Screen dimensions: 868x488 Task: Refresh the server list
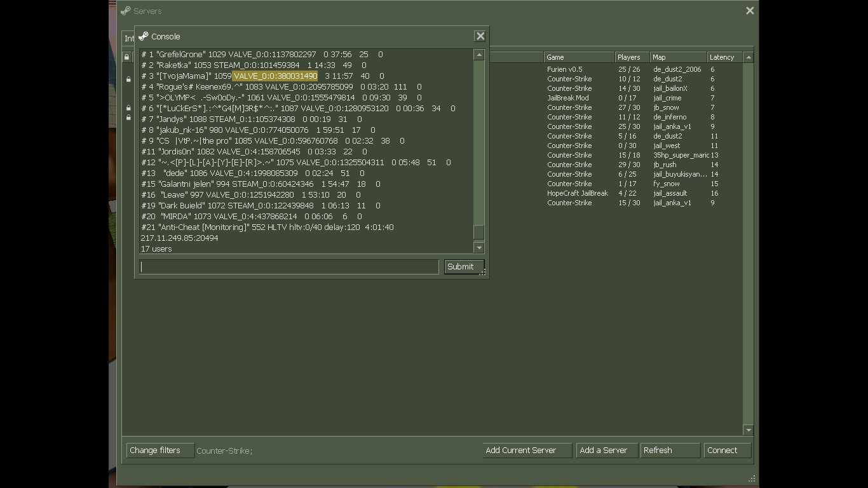tap(670, 451)
